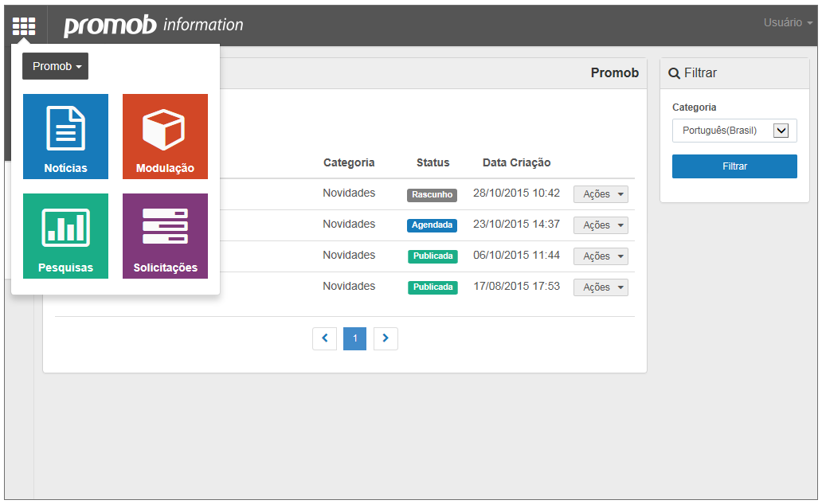Open the Usuário user menu

click(788, 22)
